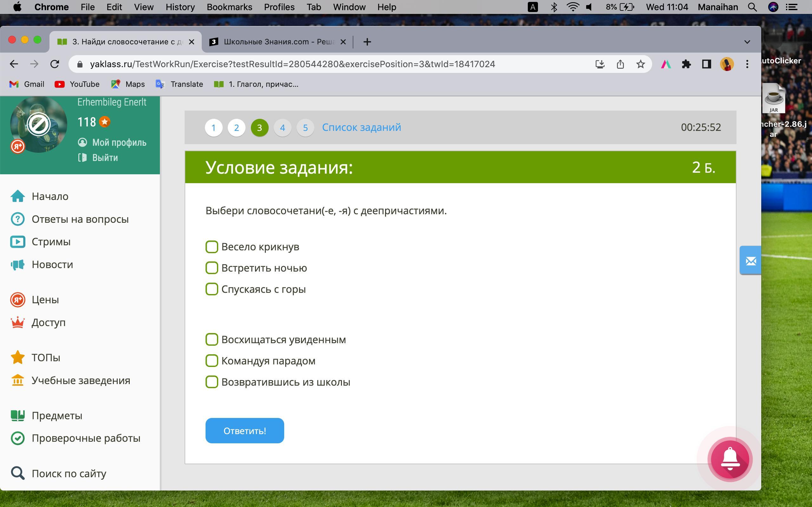The width and height of the screenshot is (812, 507).
Task: Click the yaklass.ru address bar field
Action: point(292,64)
